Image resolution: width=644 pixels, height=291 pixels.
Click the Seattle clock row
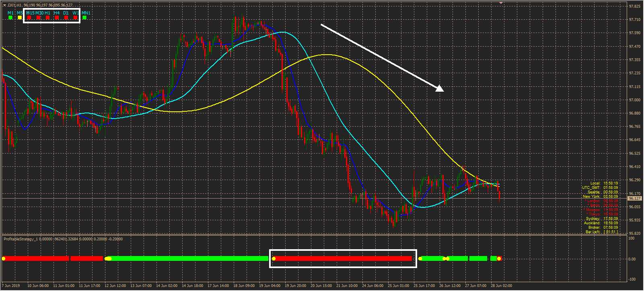pyautogui.click(x=603, y=192)
